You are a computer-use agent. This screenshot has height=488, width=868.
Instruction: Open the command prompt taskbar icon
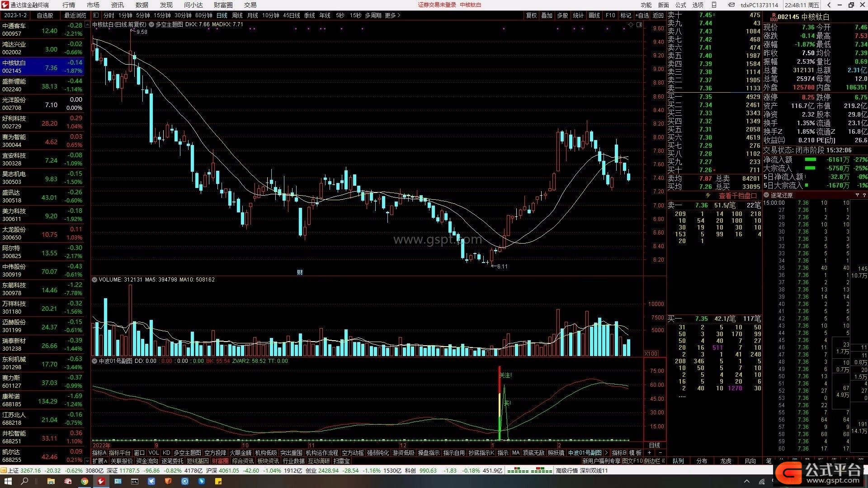[135, 482]
